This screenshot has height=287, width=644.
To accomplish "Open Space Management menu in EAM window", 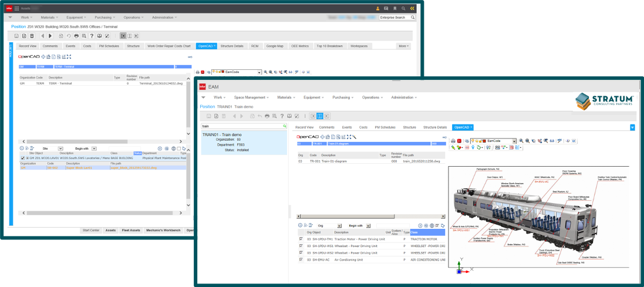I will coord(251,97).
